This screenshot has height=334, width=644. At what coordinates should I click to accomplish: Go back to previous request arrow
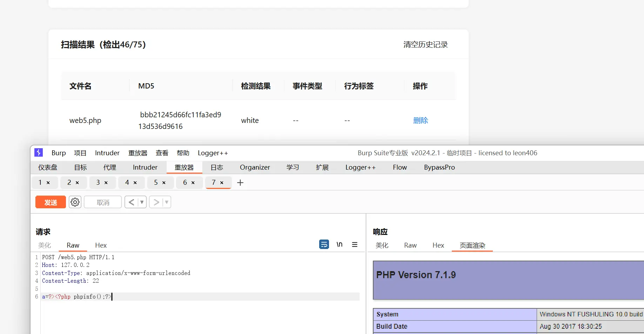[x=132, y=202]
